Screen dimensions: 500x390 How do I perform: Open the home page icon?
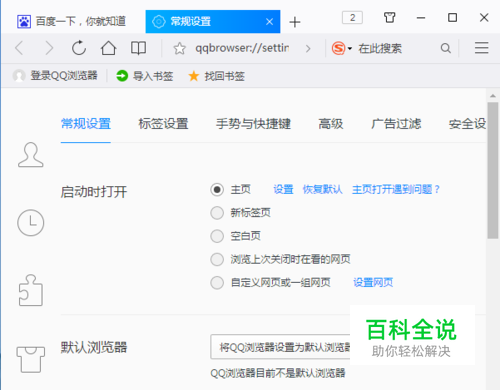point(108,48)
